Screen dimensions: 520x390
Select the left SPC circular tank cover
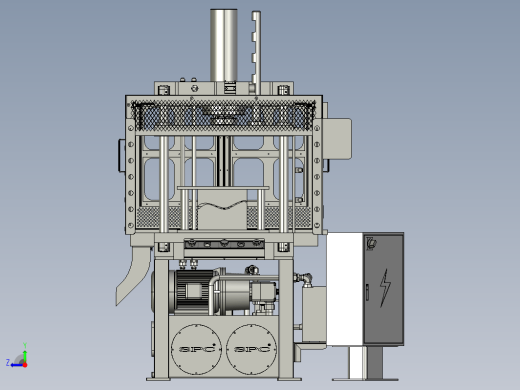(x=196, y=349)
